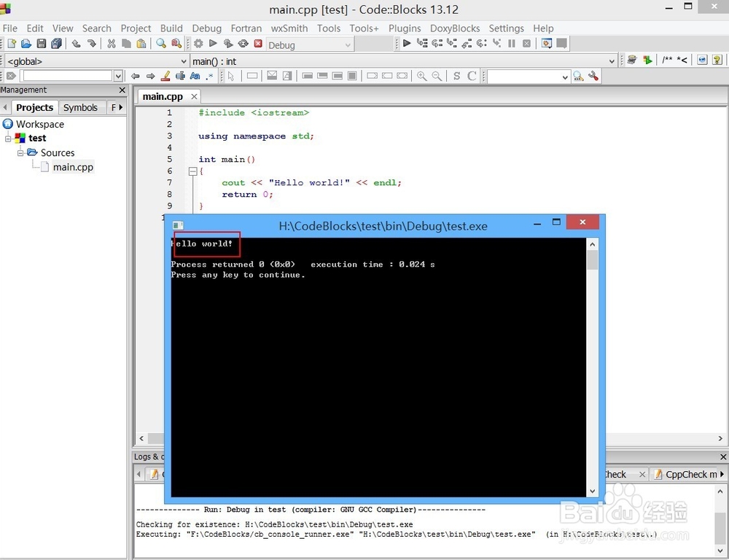Show more Management tabs with right arrow
Screen dimensions: 729x560
tap(121, 107)
